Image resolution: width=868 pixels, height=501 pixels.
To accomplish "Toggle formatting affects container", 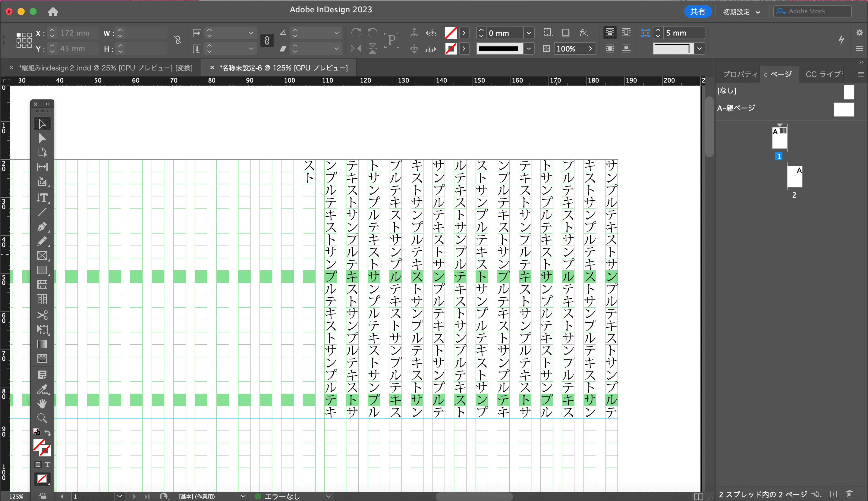I will [x=38, y=465].
